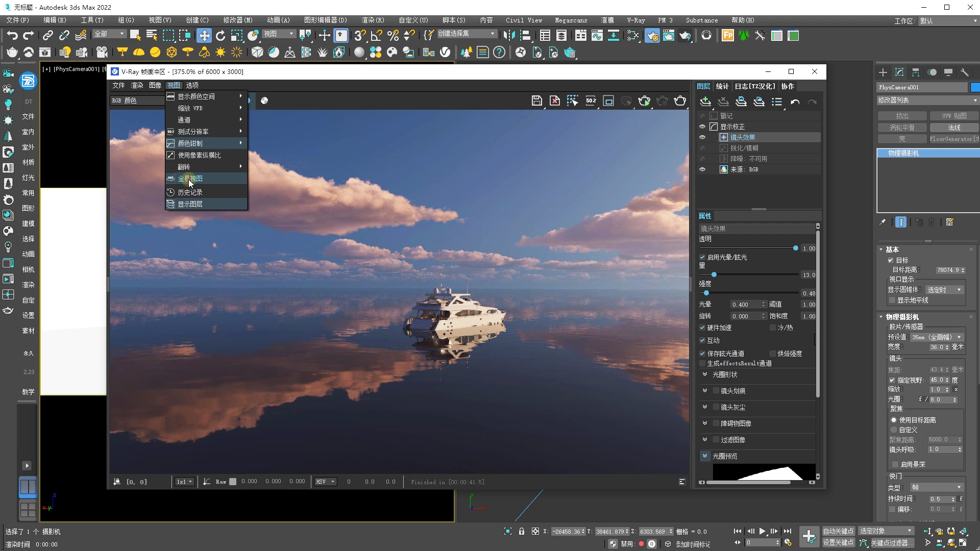980x551 pixels.
Task: Toggle visibility of 显示校正 layer
Action: [702, 127]
